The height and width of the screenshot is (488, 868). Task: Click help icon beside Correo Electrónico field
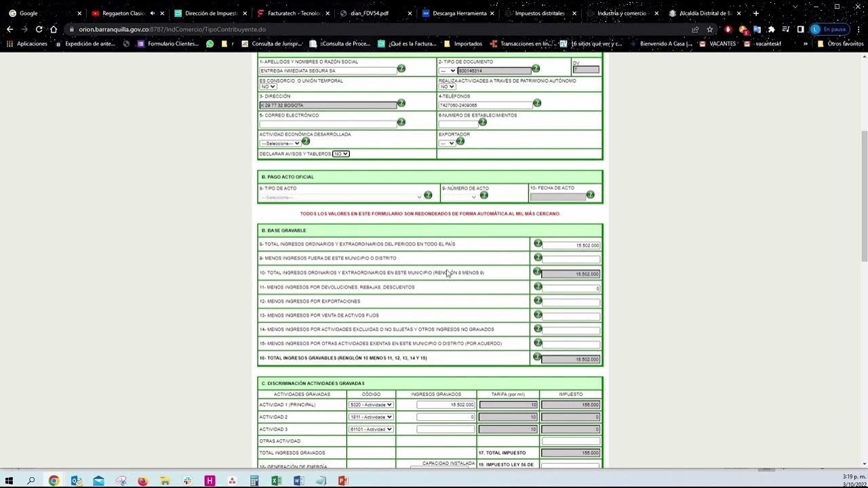coord(401,122)
